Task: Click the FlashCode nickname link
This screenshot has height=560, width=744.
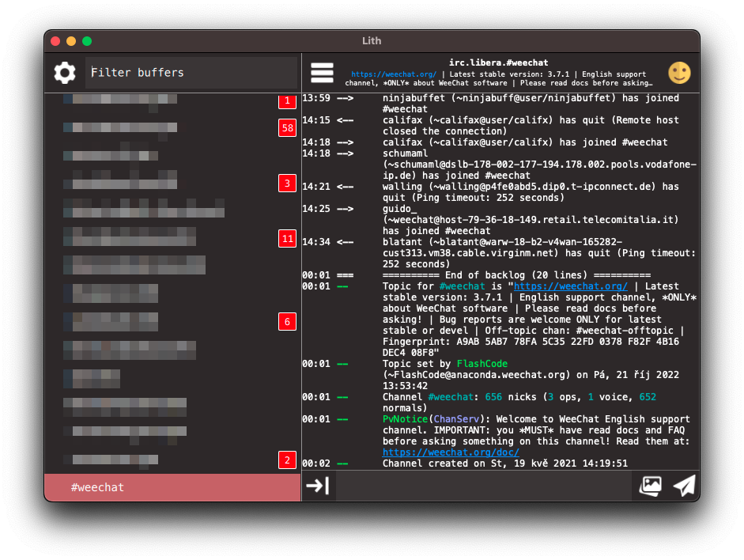Action: (482, 363)
